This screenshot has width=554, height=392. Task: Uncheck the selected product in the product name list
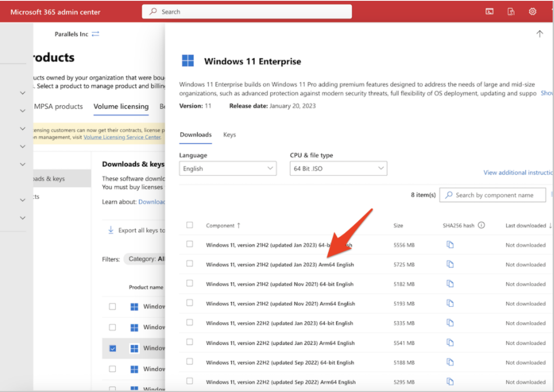(113, 348)
